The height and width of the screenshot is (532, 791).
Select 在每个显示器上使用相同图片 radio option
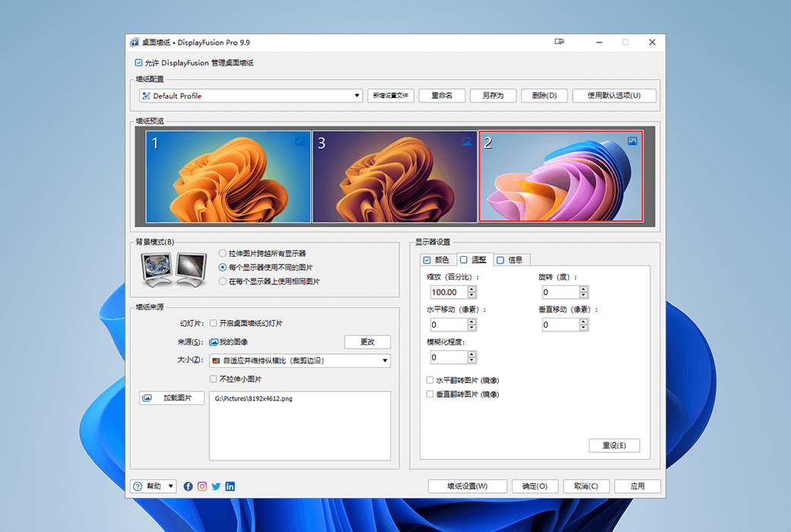[222, 281]
